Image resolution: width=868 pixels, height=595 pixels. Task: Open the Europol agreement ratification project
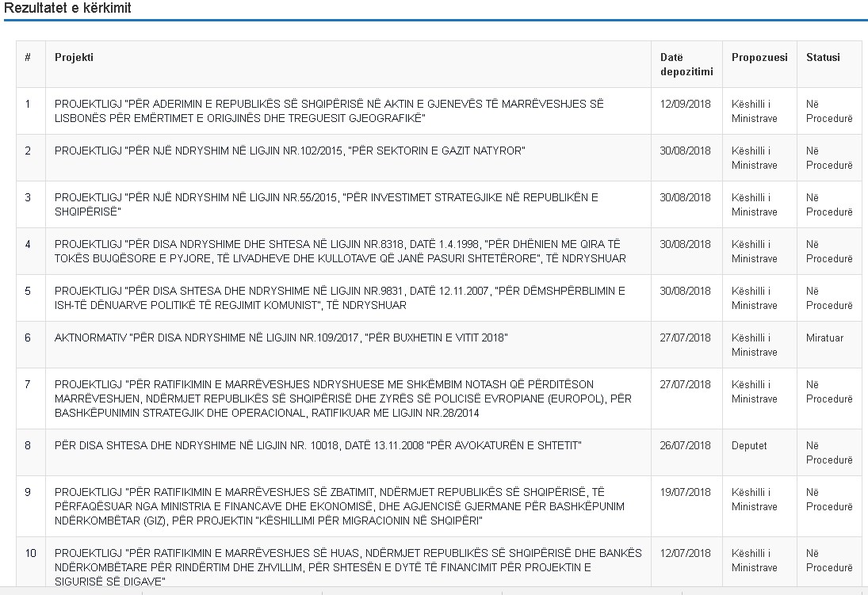point(342,399)
